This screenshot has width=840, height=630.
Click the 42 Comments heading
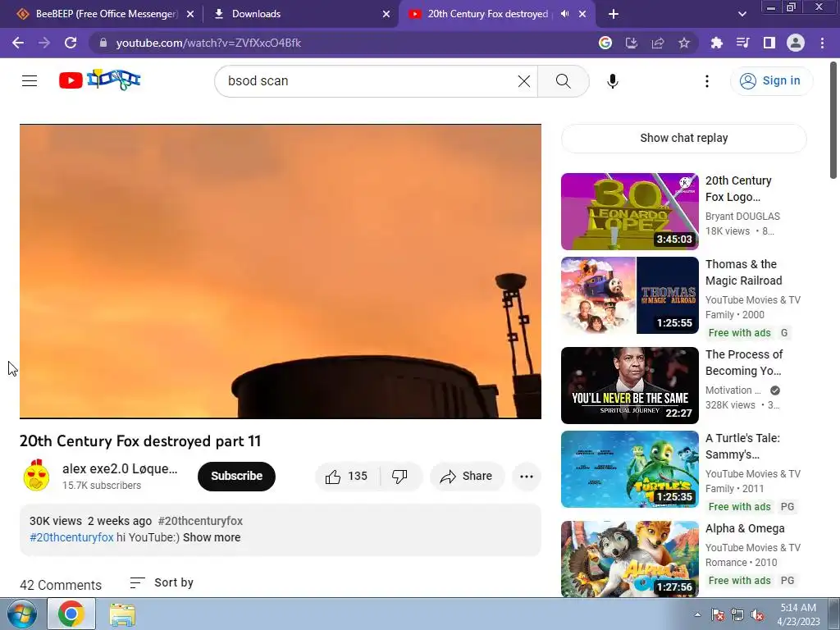click(61, 585)
